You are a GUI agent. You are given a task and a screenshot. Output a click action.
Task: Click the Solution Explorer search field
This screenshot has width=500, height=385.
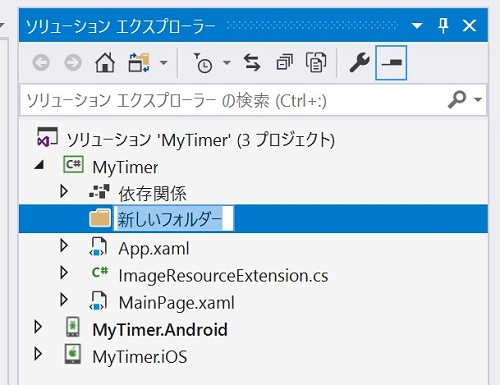[x=233, y=100]
